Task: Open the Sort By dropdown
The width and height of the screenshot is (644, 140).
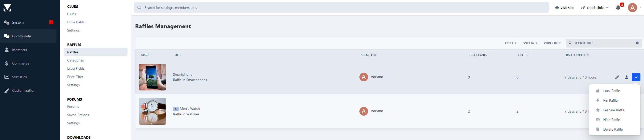Action: [x=530, y=43]
